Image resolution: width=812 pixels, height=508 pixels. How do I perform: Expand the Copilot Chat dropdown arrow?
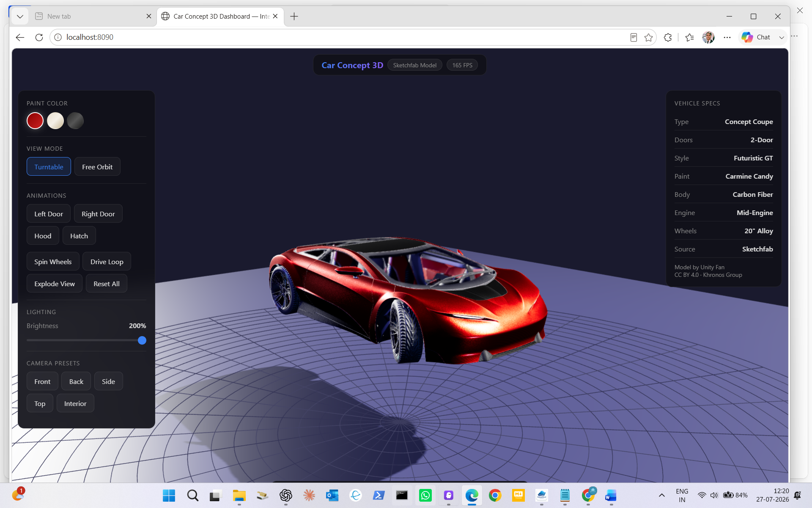click(782, 37)
